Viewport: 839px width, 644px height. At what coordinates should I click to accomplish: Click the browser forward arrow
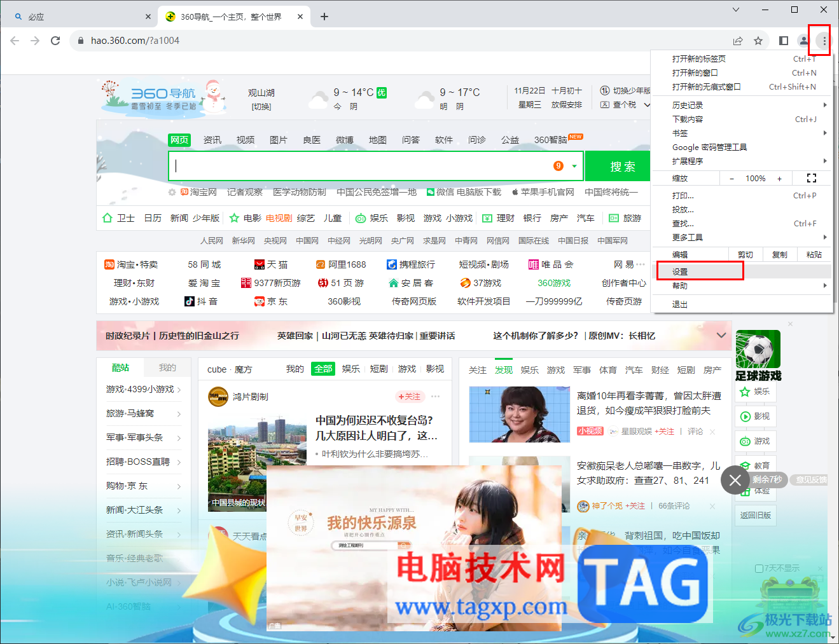coord(35,41)
